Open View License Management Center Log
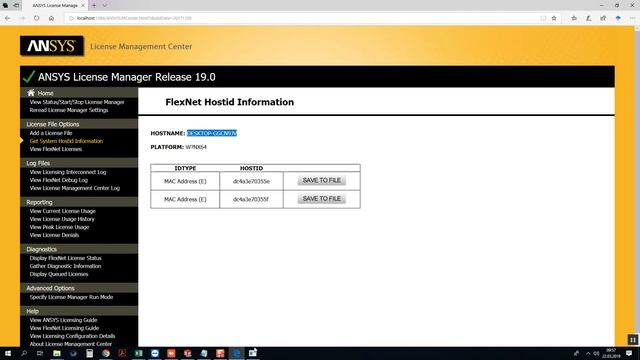This screenshot has height=360, width=640. coord(75,188)
